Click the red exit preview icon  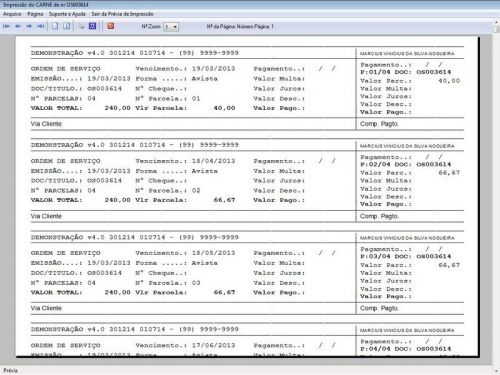[x=111, y=26]
